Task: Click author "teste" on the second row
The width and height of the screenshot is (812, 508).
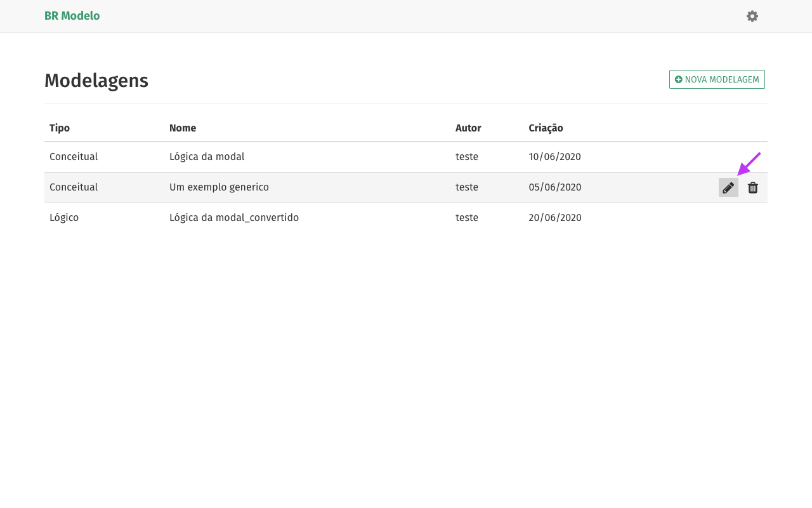Action: click(467, 187)
